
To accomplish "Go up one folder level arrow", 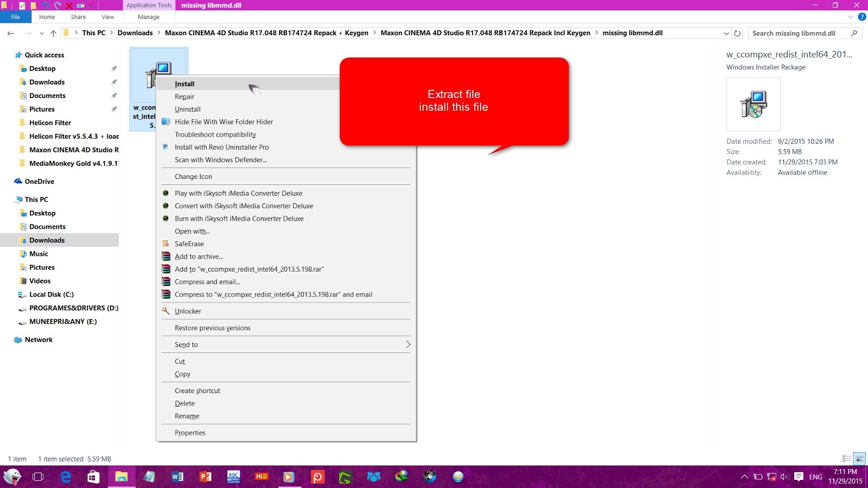I will point(53,33).
